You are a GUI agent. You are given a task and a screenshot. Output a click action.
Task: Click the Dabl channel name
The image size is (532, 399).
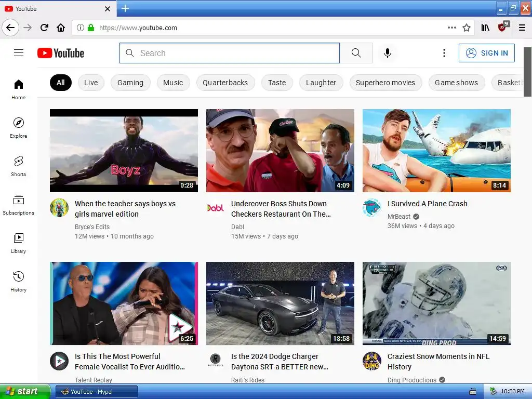point(237,227)
